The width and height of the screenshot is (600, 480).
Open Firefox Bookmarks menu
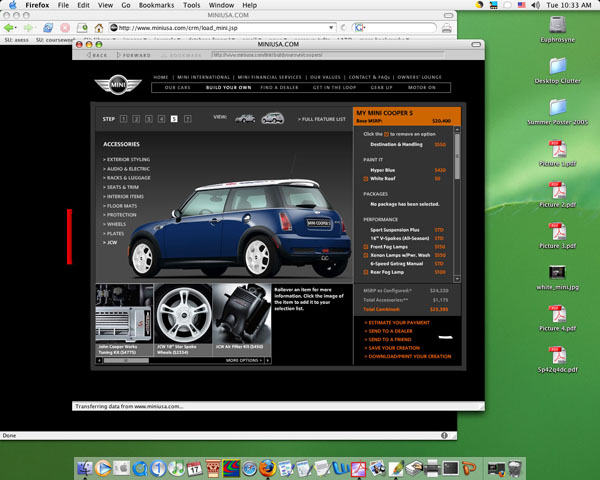[x=156, y=5]
